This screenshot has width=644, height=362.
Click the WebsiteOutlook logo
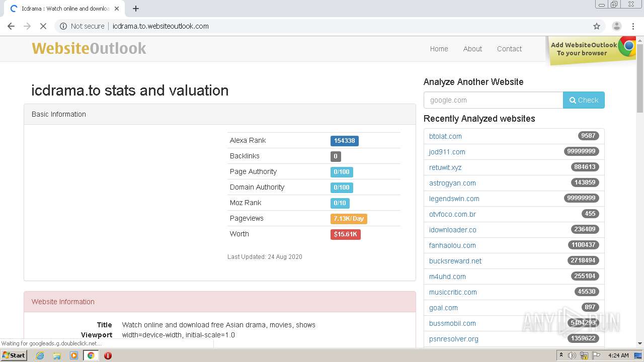tap(89, 48)
